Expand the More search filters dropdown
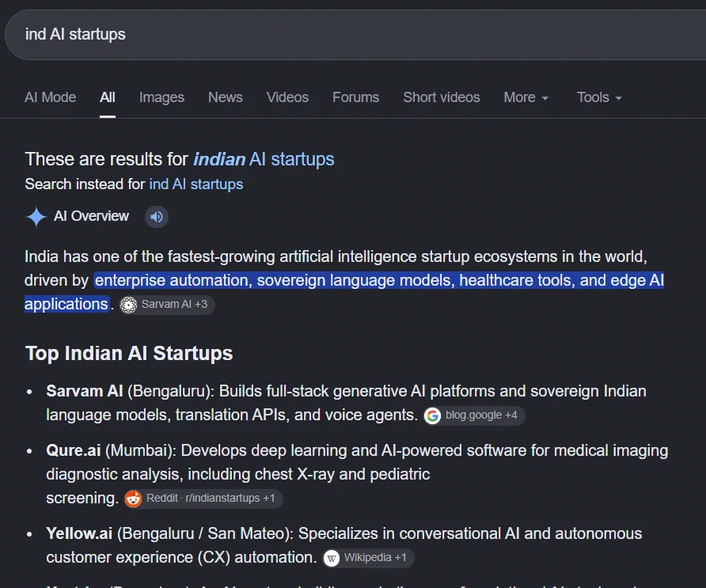This screenshot has width=706, height=588. (x=526, y=97)
